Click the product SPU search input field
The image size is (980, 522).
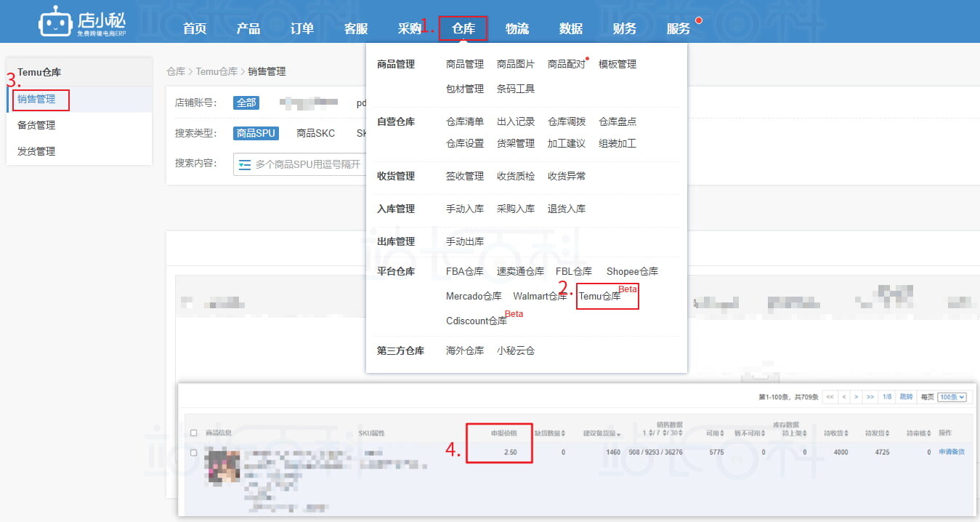307,165
